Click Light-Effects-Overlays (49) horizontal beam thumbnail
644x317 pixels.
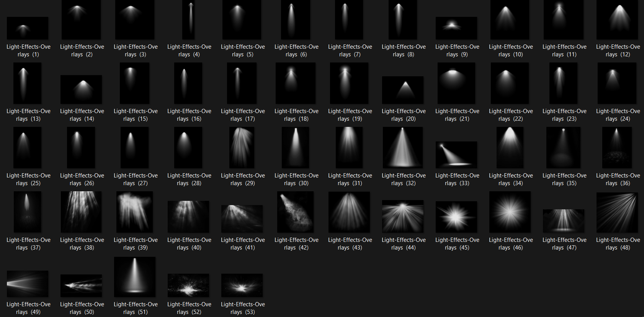pyautogui.click(x=28, y=284)
